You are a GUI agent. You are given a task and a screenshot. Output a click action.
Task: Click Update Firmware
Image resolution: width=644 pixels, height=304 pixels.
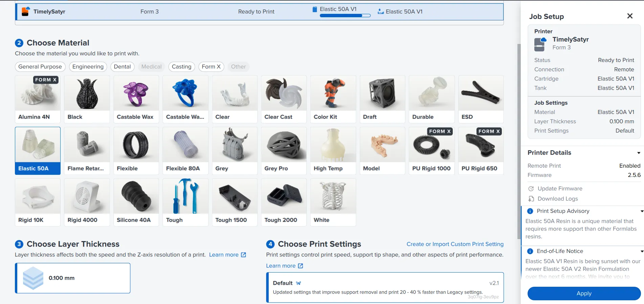tap(560, 189)
